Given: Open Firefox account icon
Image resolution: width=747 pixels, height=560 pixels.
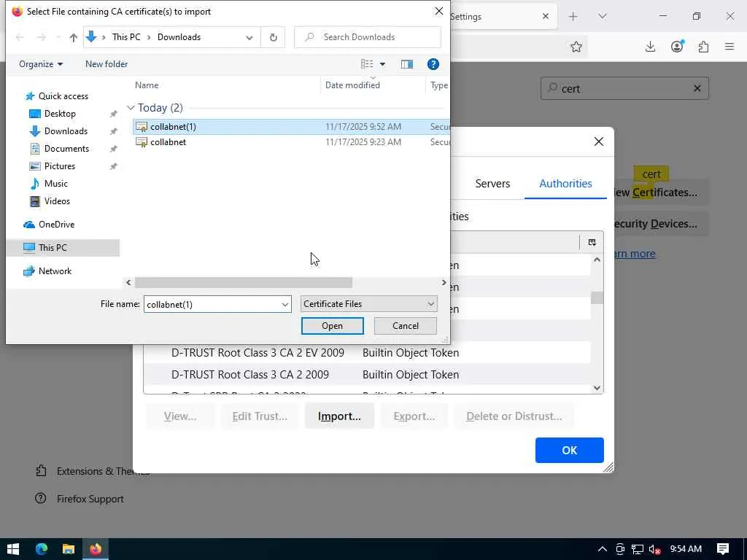Looking at the screenshot, I should coord(676,46).
